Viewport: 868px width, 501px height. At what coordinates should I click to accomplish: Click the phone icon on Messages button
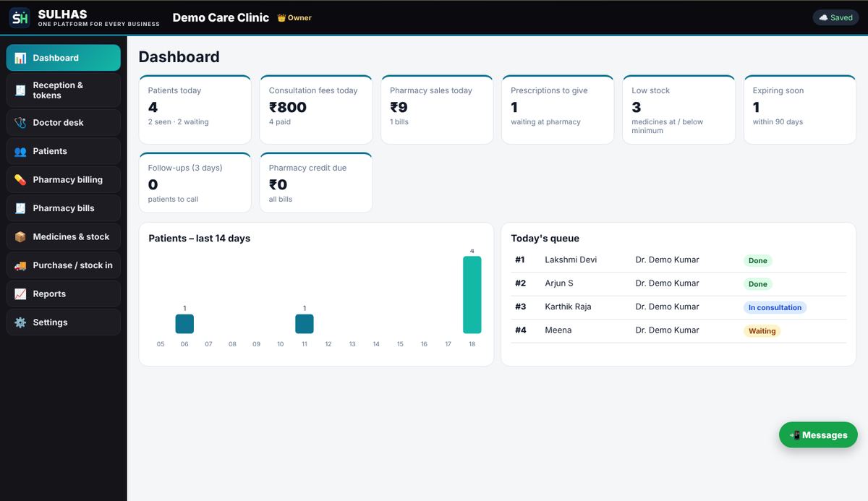point(795,435)
